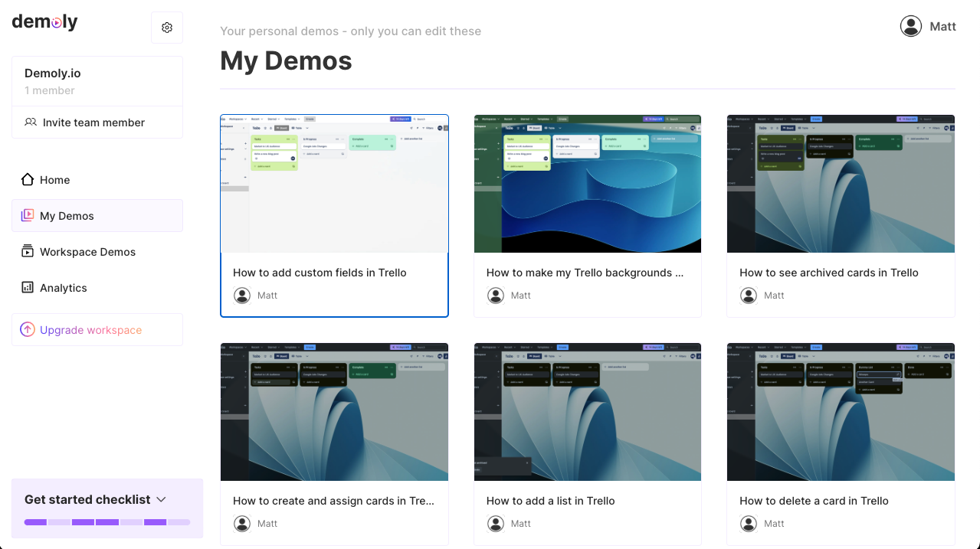980x549 pixels.
Task: Click Invite team member
Action: 97,123
